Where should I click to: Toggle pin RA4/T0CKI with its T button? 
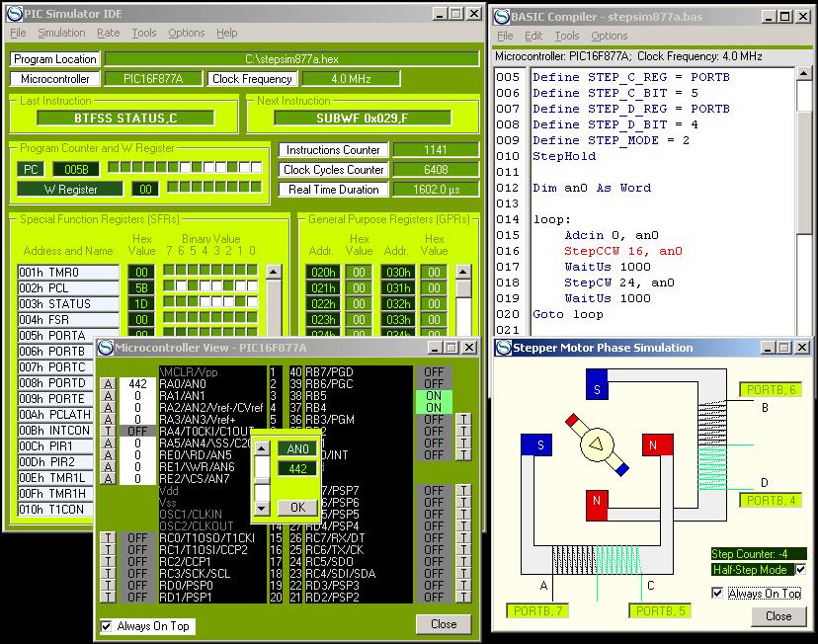point(108,432)
